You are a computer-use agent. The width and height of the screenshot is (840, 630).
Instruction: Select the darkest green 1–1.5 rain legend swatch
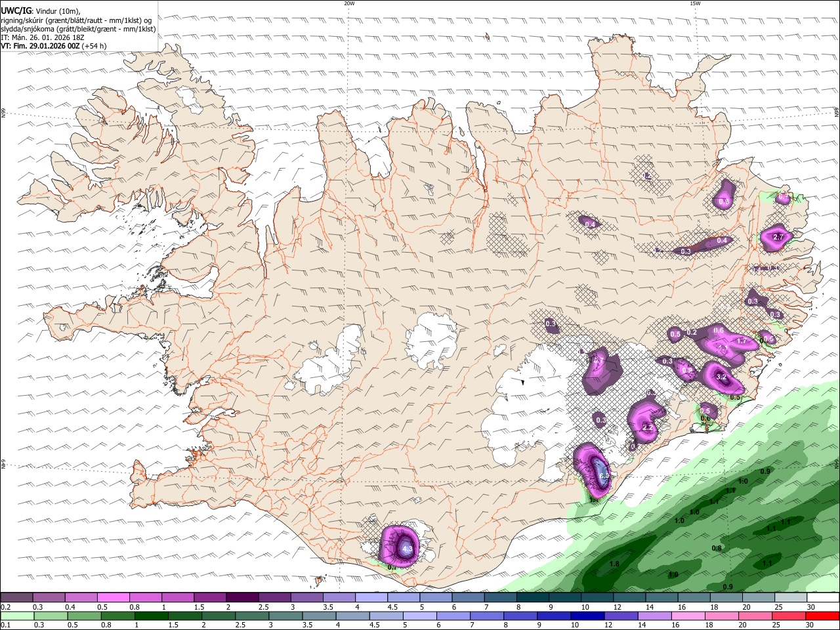pos(151,616)
